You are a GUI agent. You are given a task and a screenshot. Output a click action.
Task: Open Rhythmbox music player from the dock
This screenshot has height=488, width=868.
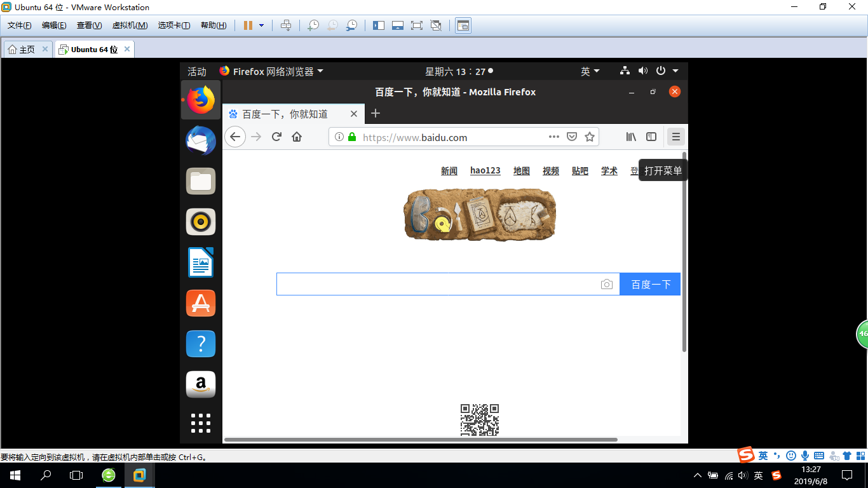click(x=201, y=222)
